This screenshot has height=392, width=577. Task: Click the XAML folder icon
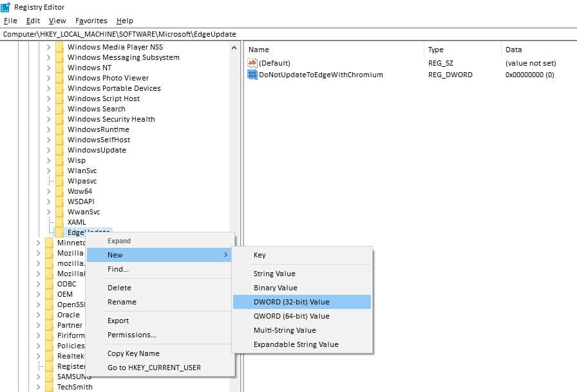59,222
